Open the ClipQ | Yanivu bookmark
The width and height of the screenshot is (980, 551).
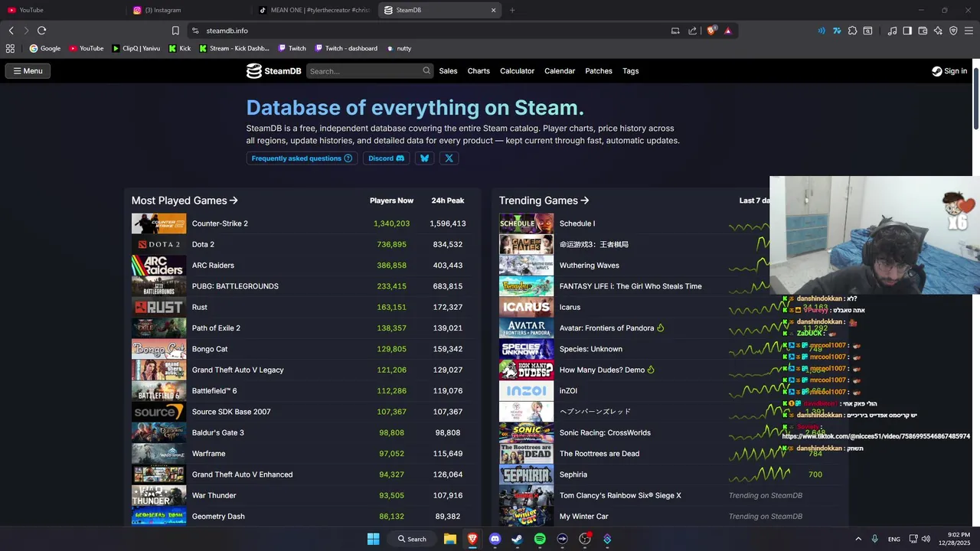[136, 48]
